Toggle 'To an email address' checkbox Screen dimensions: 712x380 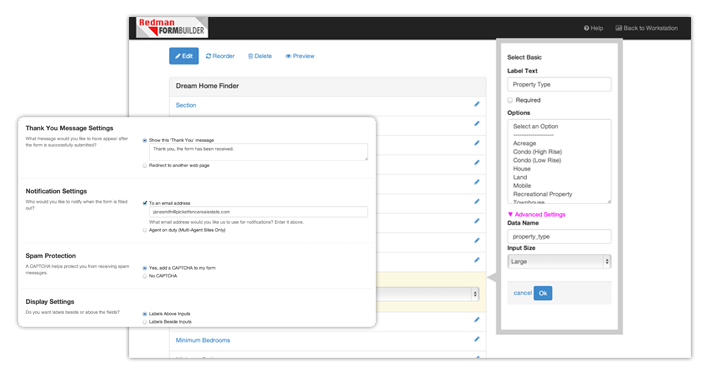145,203
